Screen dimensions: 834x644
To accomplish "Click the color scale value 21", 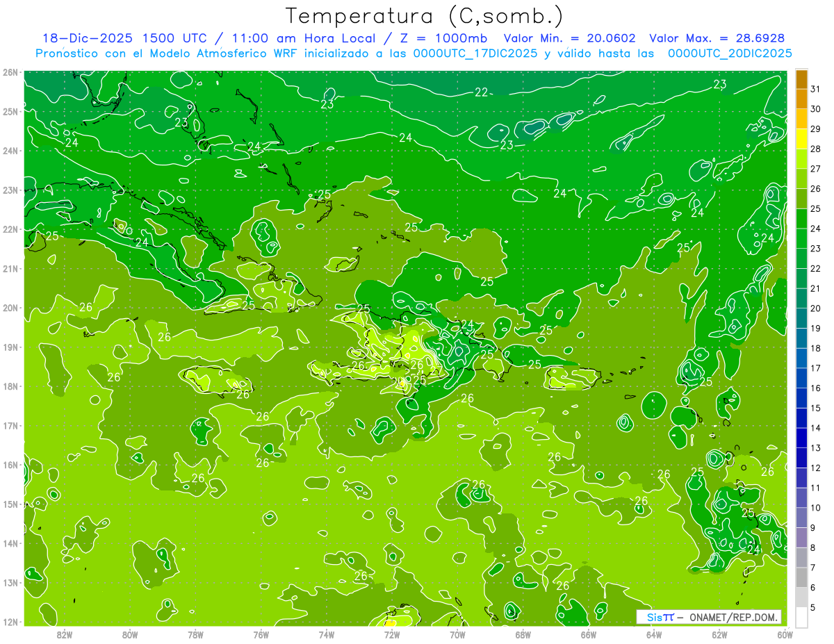I will 816,288.
